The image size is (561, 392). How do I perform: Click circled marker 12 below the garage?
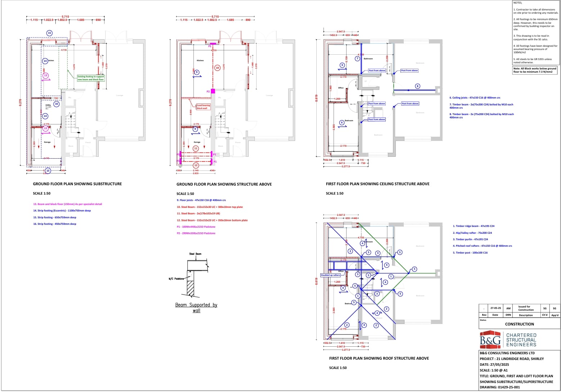tap(196, 165)
